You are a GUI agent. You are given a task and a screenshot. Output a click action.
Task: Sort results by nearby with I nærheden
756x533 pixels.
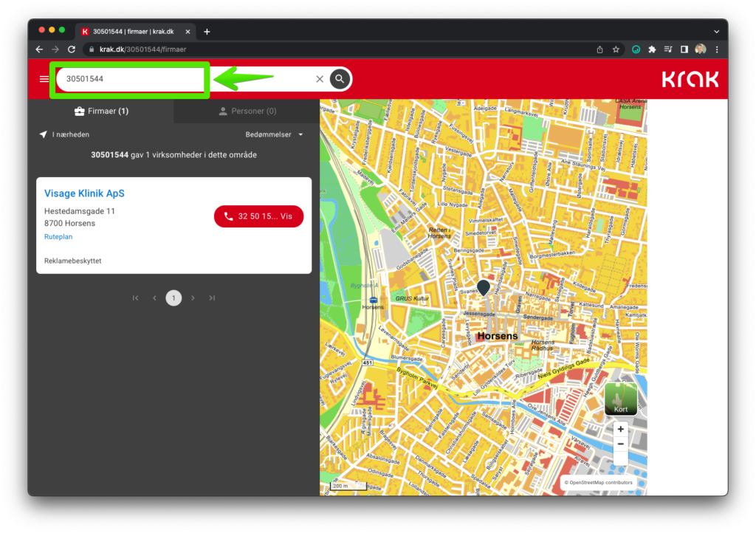pyautogui.click(x=65, y=134)
